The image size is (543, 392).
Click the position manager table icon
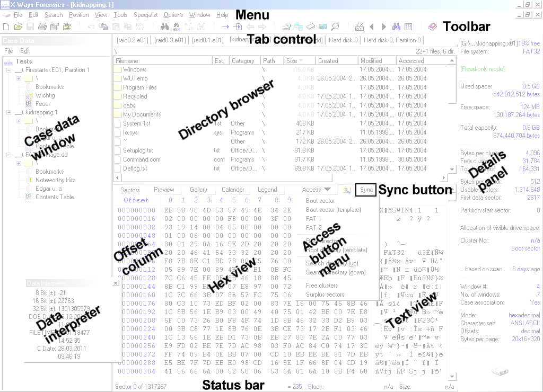408,26
